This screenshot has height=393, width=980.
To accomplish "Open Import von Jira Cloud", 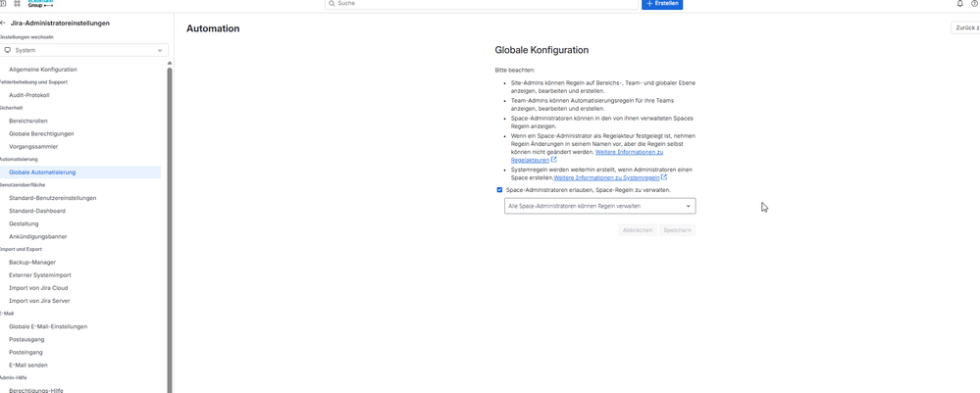I will tap(38, 288).
